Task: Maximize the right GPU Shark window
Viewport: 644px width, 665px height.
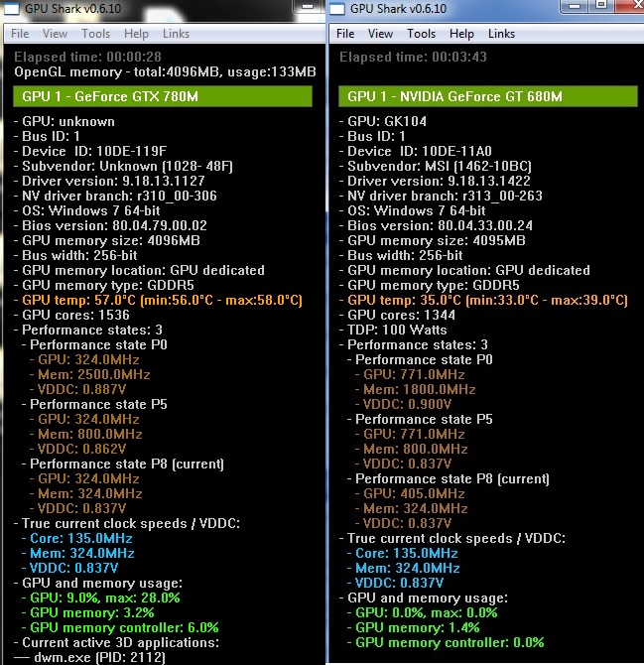Action: [601, 6]
